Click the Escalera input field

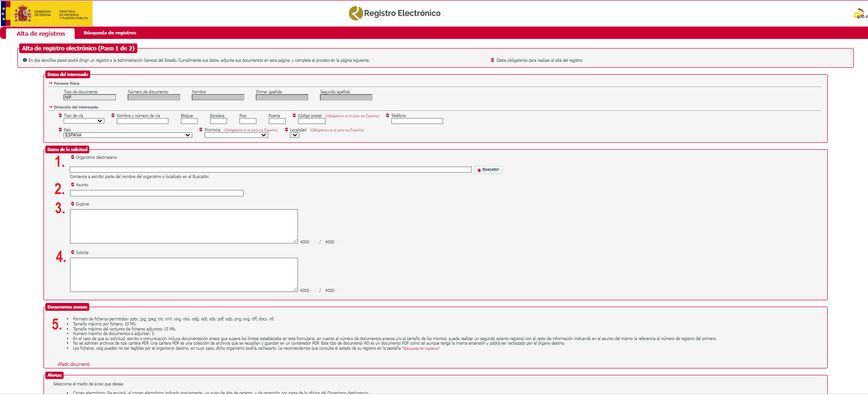(218, 121)
